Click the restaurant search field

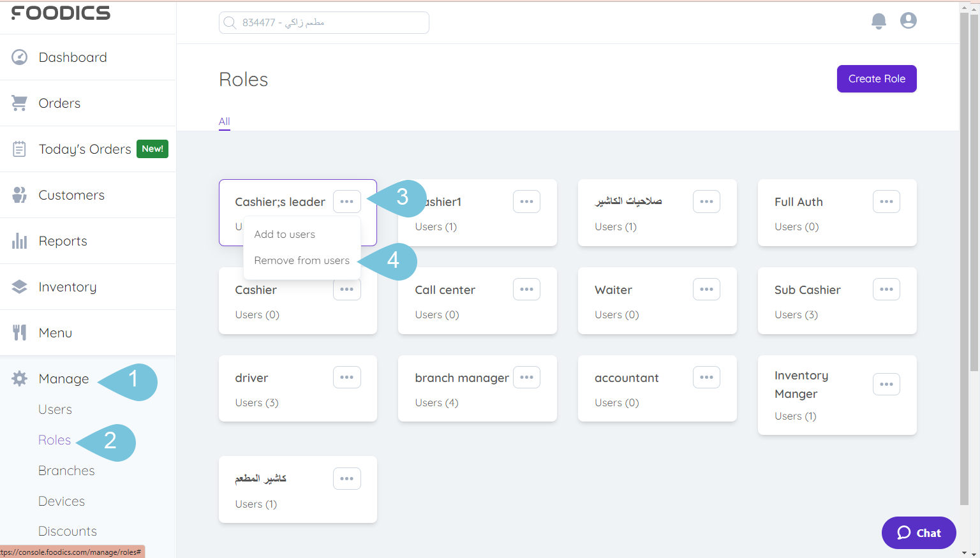click(323, 22)
